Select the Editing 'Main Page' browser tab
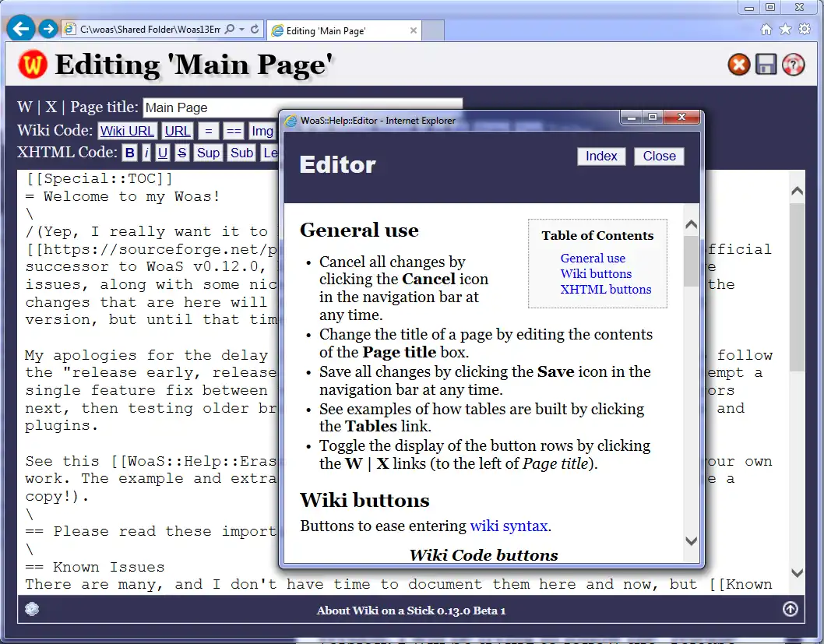The height and width of the screenshot is (644, 824). pos(343,30)
